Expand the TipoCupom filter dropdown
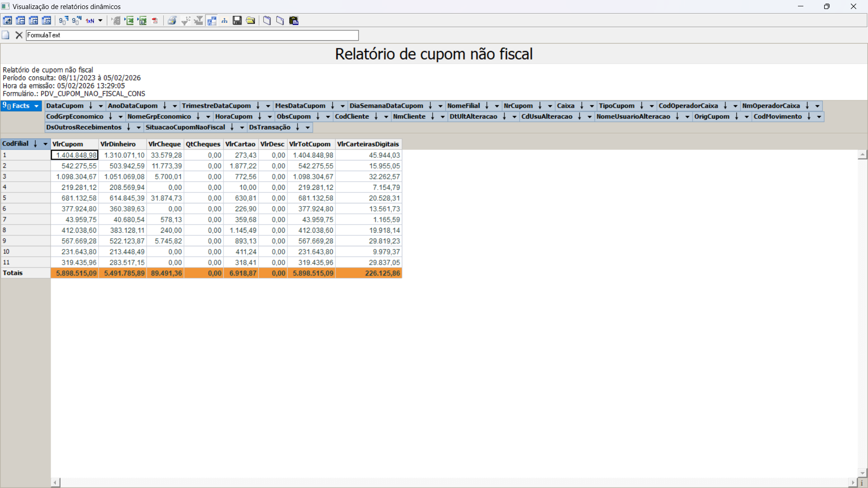 tap(652, 106)
